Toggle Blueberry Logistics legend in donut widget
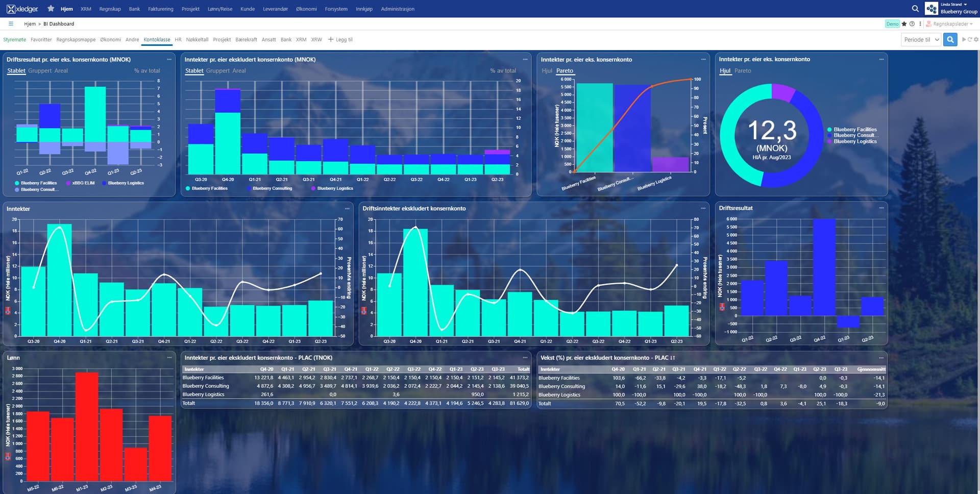The width and height of the screenshot is (980, 494). point(851,141)
